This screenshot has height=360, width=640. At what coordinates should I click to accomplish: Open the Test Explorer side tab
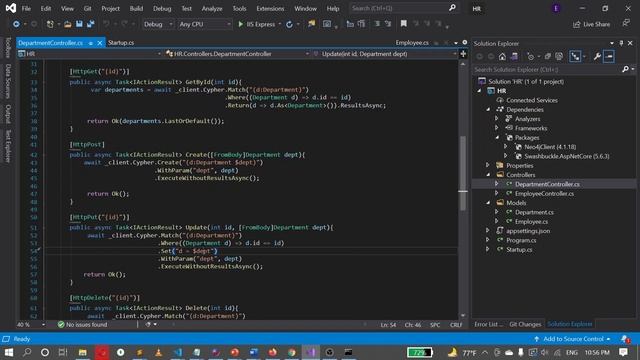pyautogui.click(x=8, y=146)
